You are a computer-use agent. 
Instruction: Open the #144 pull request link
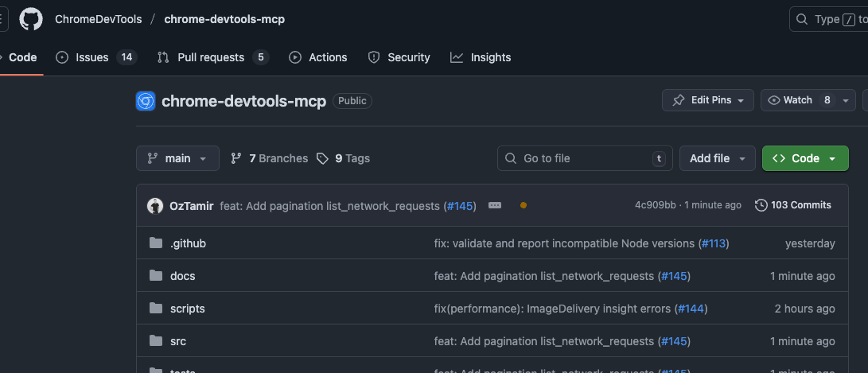tap(691, 309)
